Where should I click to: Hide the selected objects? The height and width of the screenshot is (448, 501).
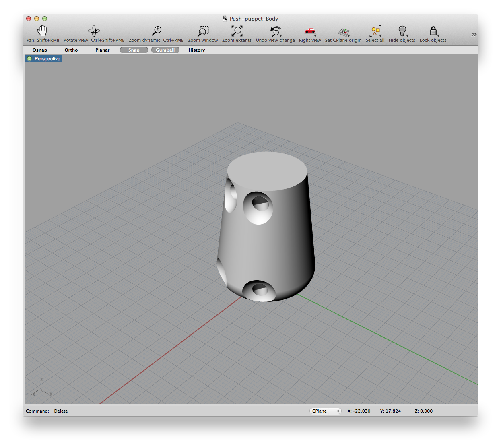[401, 31]
